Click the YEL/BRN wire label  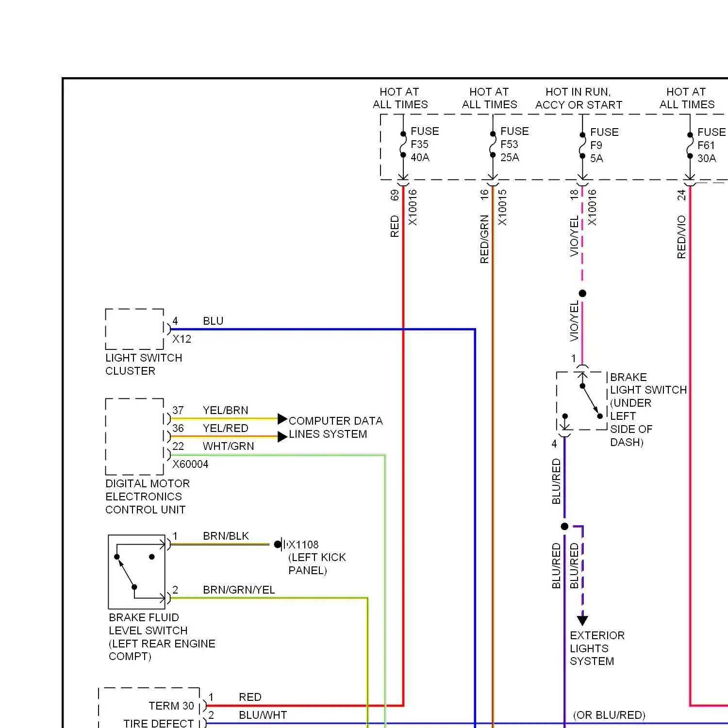(x=226, y=411)
